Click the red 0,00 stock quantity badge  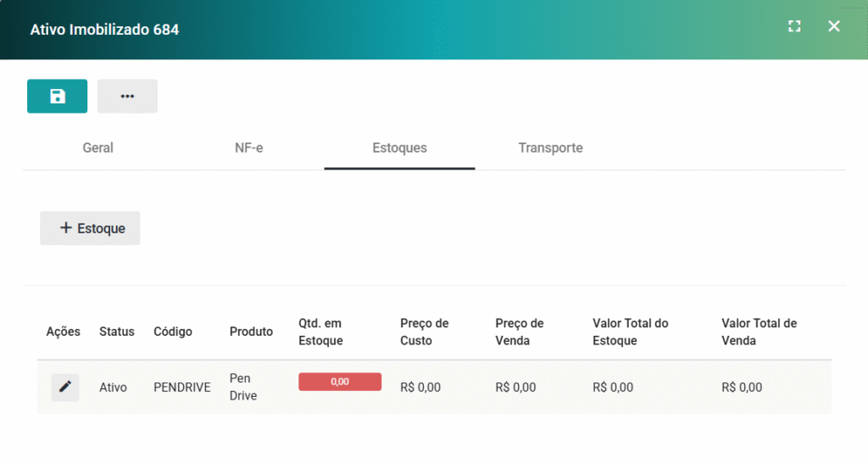[340, 382]
